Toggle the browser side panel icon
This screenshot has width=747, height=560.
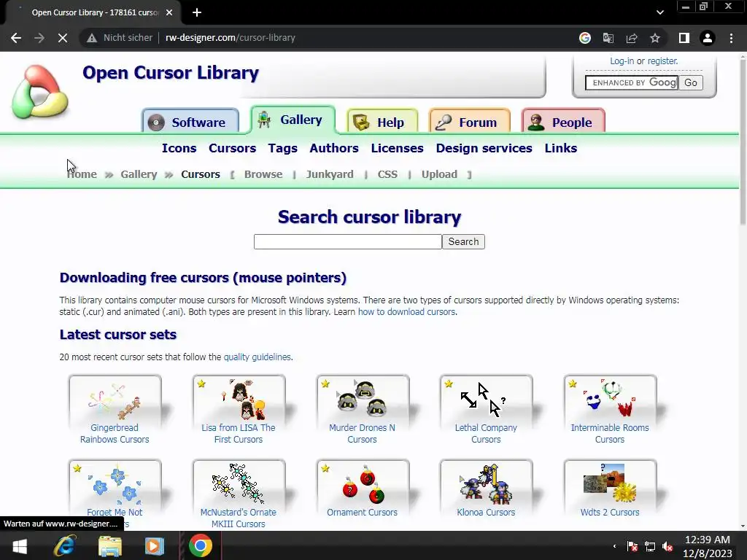tap(684, 38)
